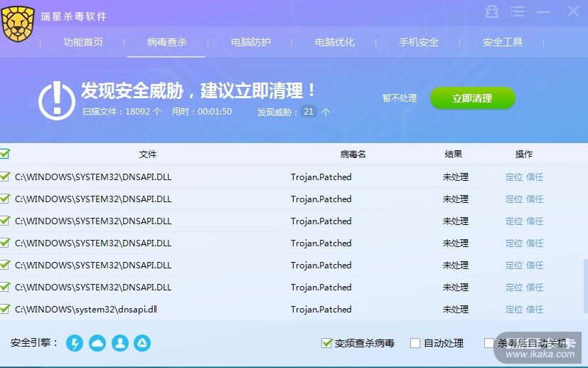Go to 手机安全 tab
Viewport: 588px width, 368px height.
tap(419, 42)
